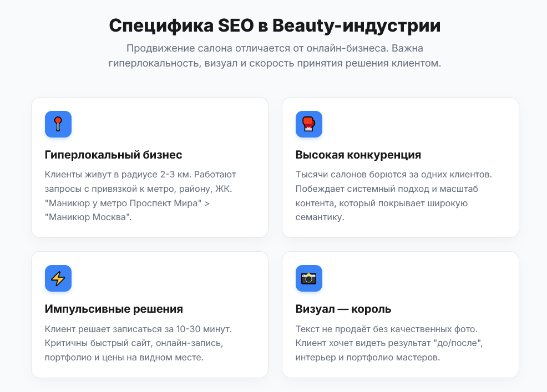Click the subtitle about 'Продвижение салона'
This screenshot has height=392, width=547.
[x=275, y=56]
